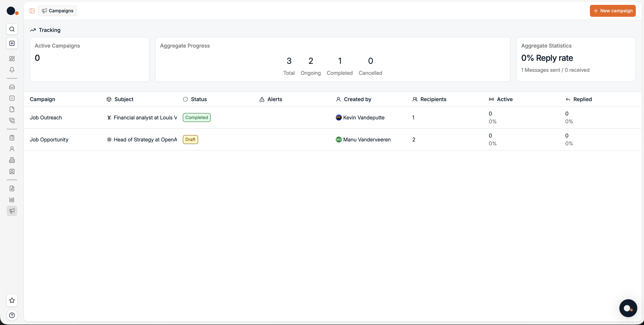Click the megaphone campaigns sidebar icon
Screen dimensions: 644x325
12,211
